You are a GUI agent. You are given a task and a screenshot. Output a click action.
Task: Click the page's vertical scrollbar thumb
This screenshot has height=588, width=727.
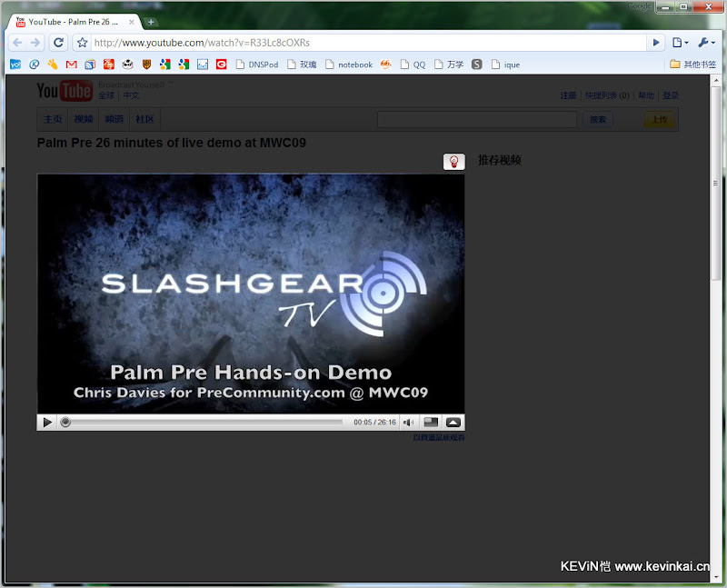coord(716,183)
